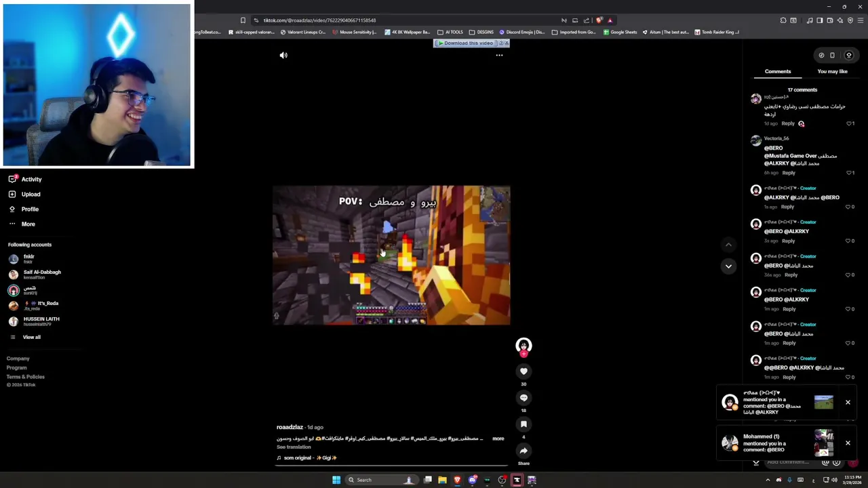The image size is (868, 488).
Task: Reply to the Vectoria_56 comment
Action: pos(789,173)
